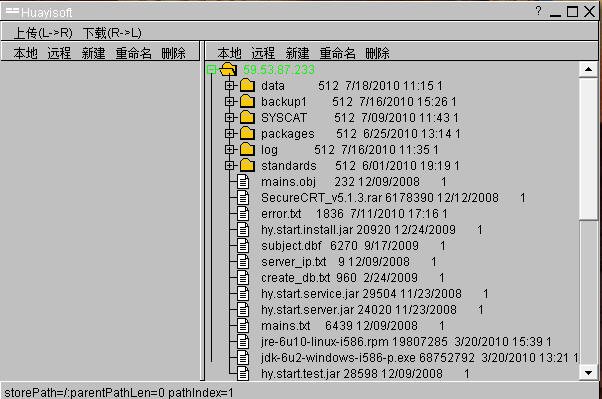Click 重命名 in the right panel toolbar
The height and width of the screenshot is (399, 602).
tap(337, 53)
